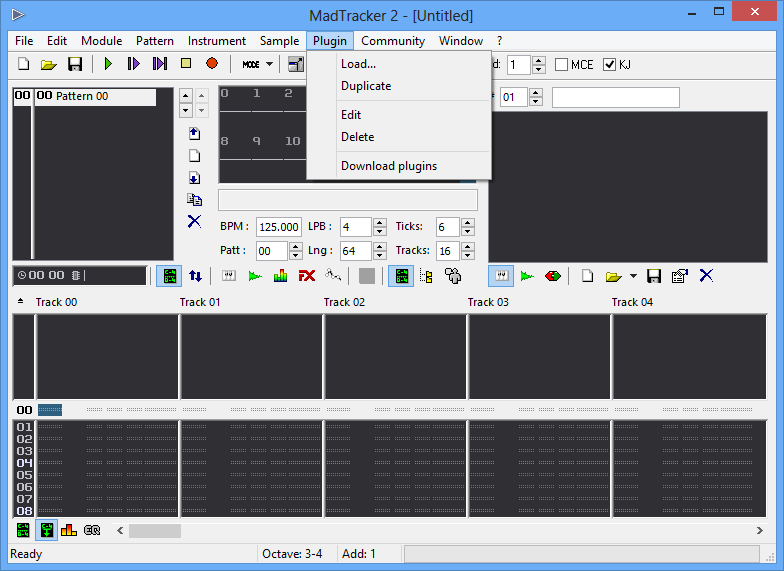
Task: Click the bottom-left EQ icon
Action: (92, 530)
